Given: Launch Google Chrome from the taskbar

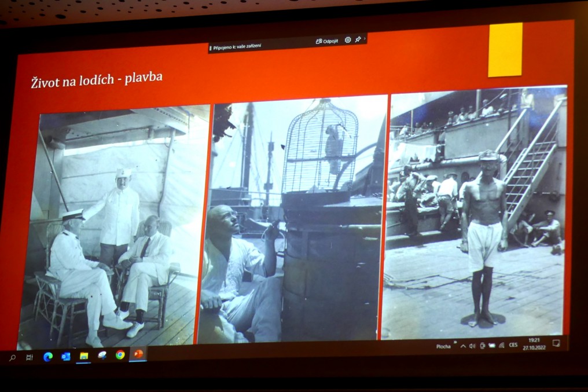Looking at the screenshot, I should [120, 354].
